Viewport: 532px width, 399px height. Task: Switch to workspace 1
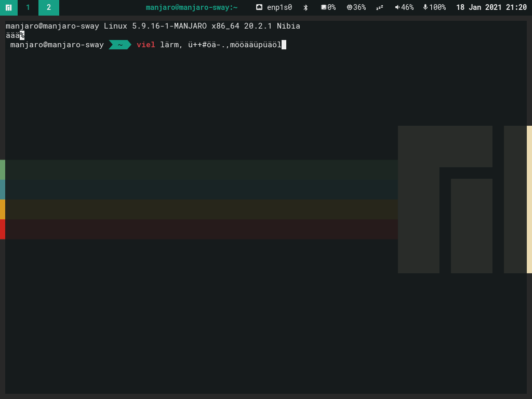[28, 8]
